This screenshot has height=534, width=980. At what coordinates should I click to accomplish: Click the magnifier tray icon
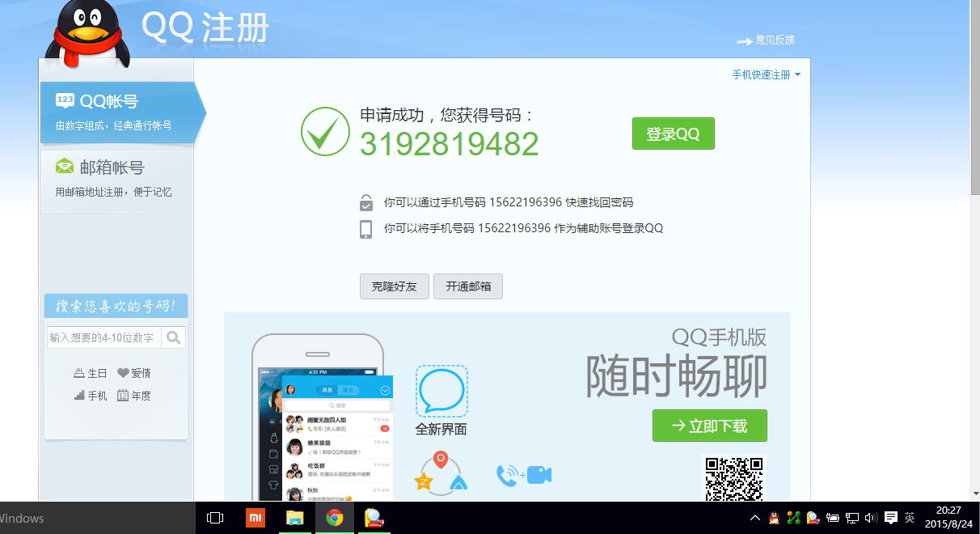[813, 518]
